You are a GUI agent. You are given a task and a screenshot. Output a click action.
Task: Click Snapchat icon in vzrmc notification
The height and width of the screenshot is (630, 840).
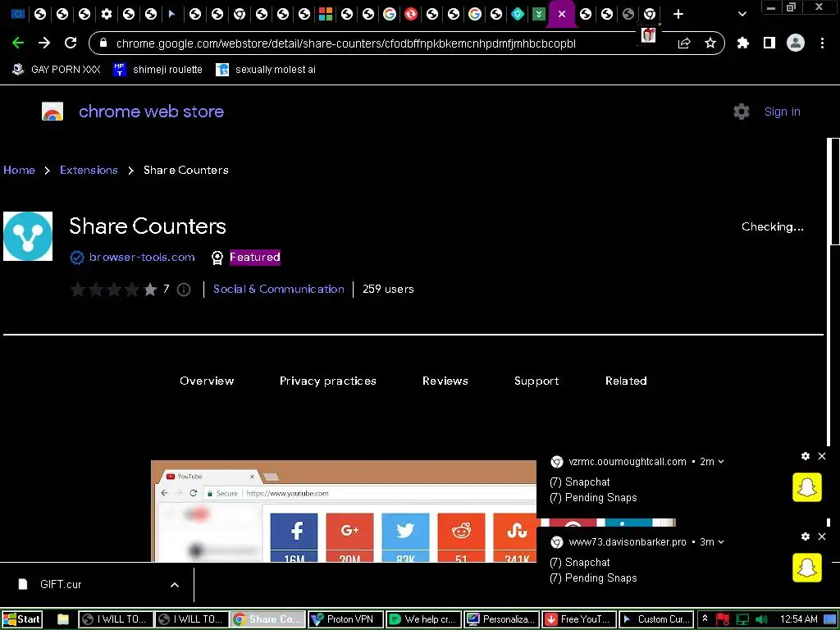(807, 487)
